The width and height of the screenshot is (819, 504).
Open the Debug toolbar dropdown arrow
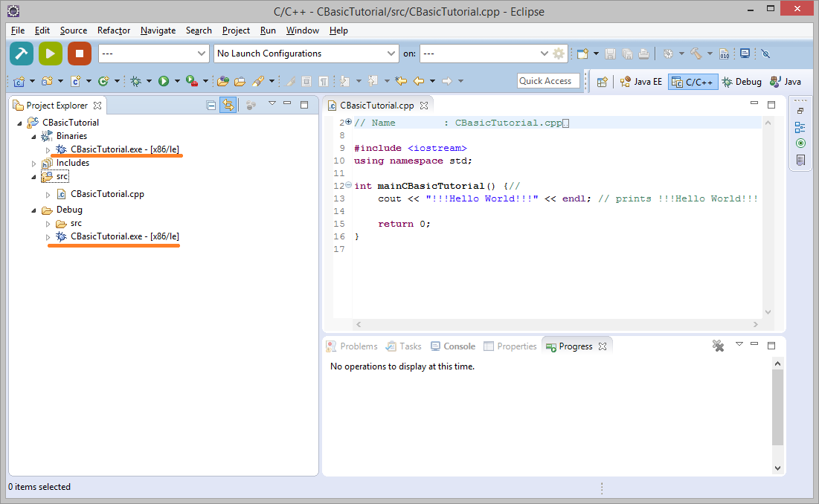[x=149, y=81]
